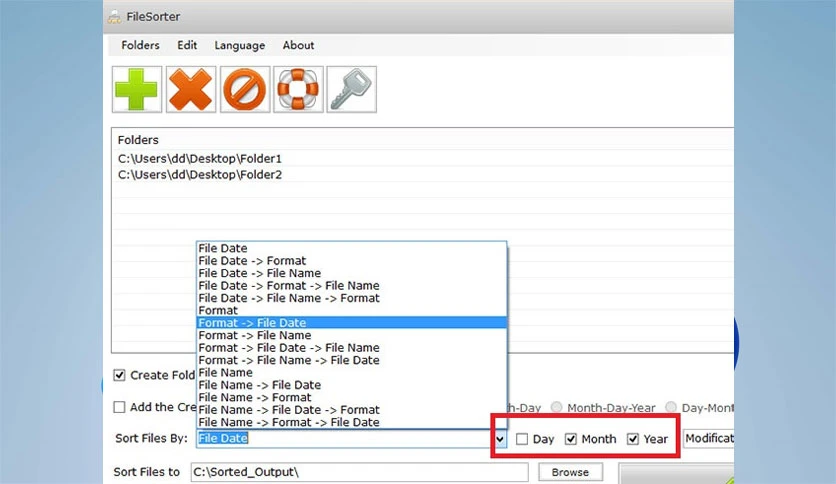Choose "File Date -> Format" option
This screenshot has height=484, width=836.
point(351,261)
